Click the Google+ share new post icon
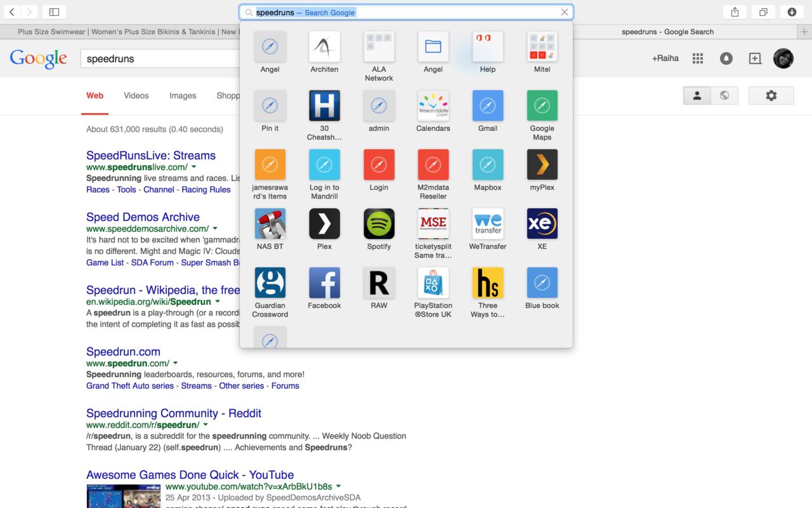Screen dimensions: 812x508 [755, 58]
